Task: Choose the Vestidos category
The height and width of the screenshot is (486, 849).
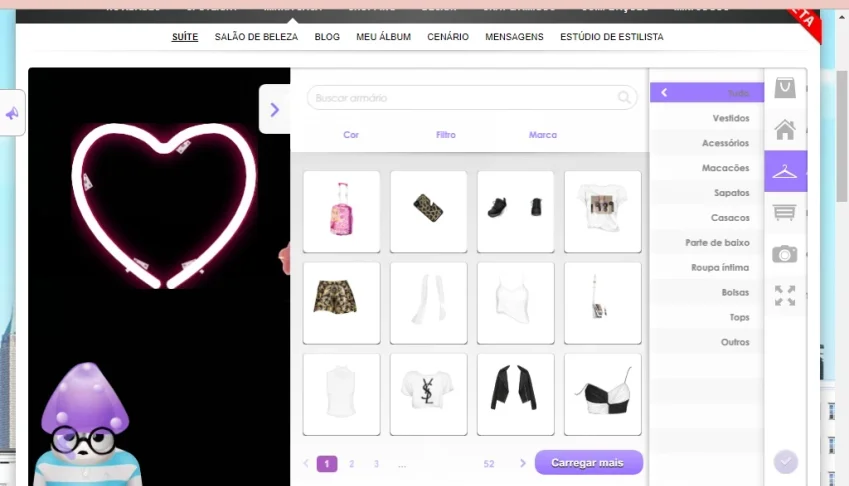Action: pos(707,118)
